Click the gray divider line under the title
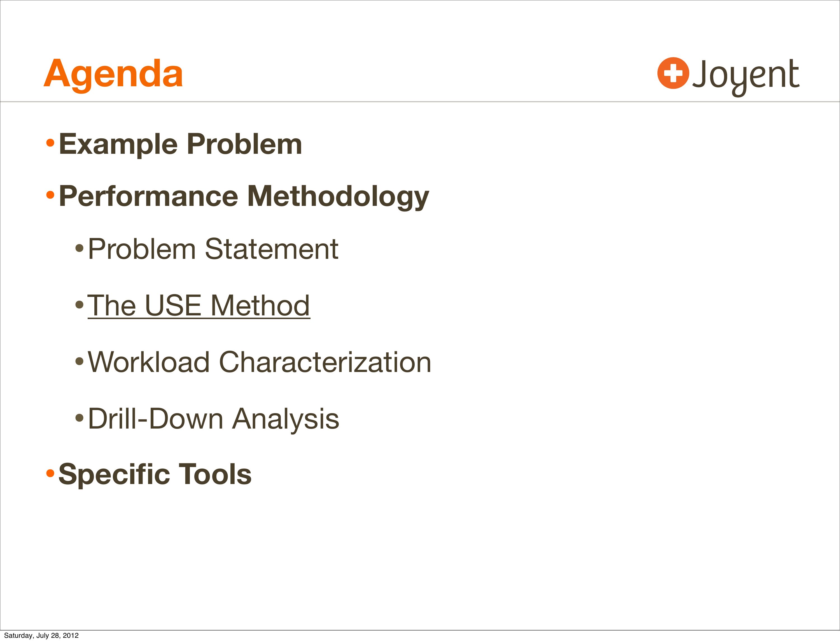 (x=420, y=102)
